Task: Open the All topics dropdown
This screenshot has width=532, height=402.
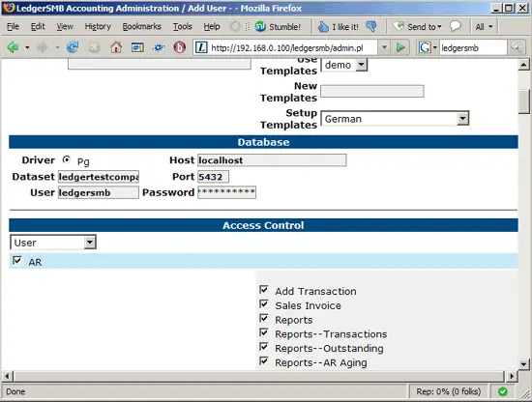Action: [484, 27]
